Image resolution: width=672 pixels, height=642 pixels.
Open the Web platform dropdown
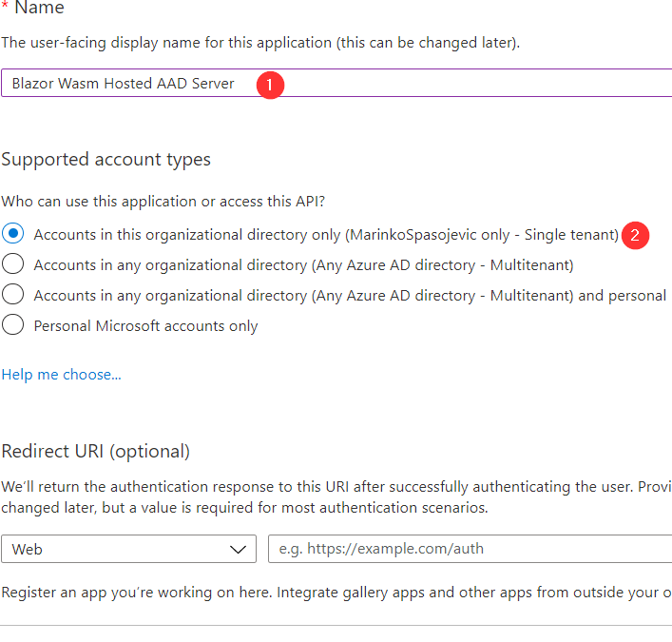point(128,549)
